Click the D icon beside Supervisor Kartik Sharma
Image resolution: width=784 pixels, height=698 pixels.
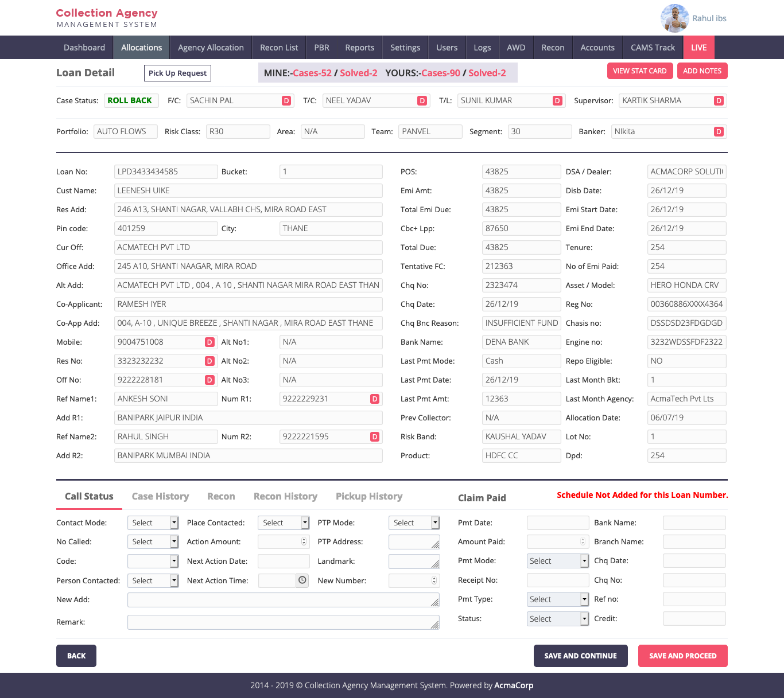click(719, 101)
